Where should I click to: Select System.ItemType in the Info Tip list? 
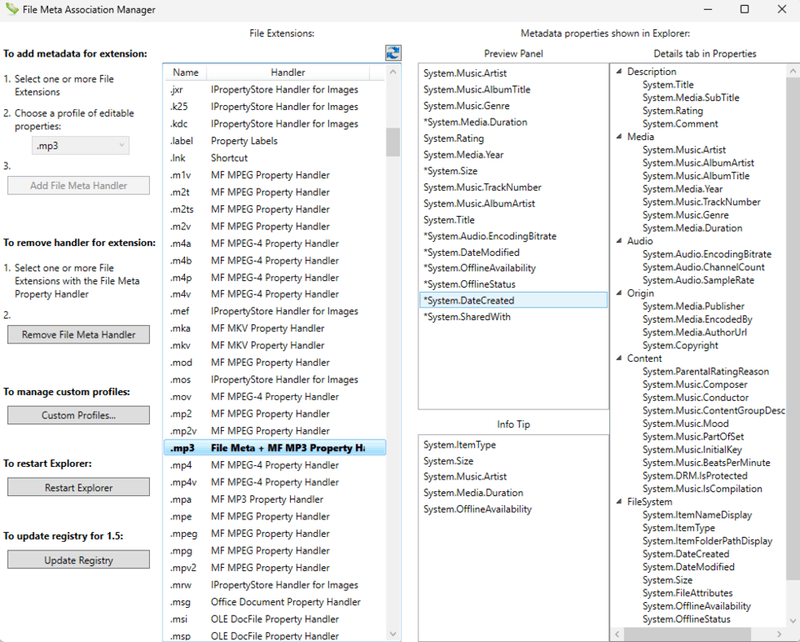pos(459,445)
